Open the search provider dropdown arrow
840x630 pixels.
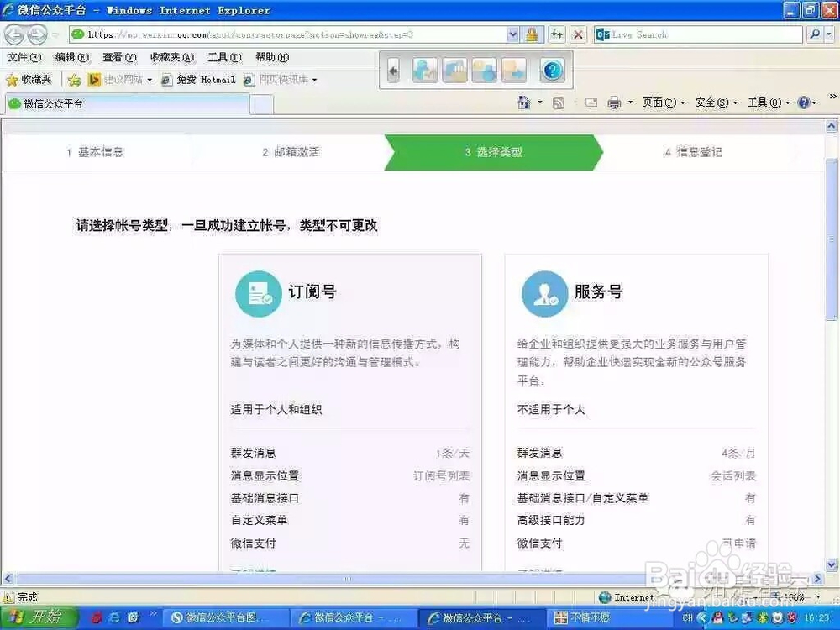point(829,34)
